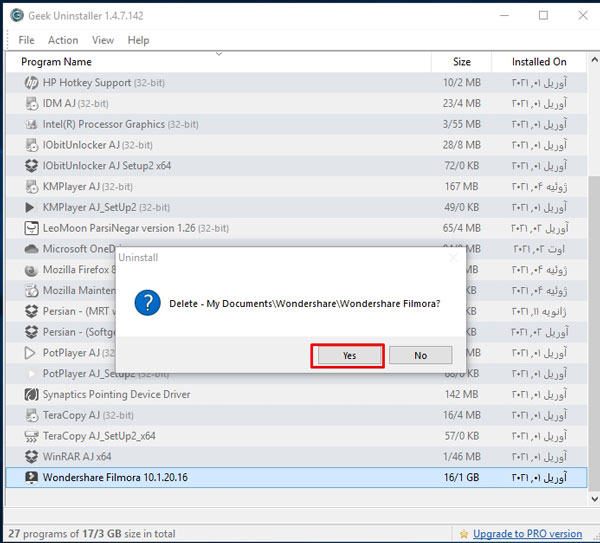Open the Help menu

point(138,40)
